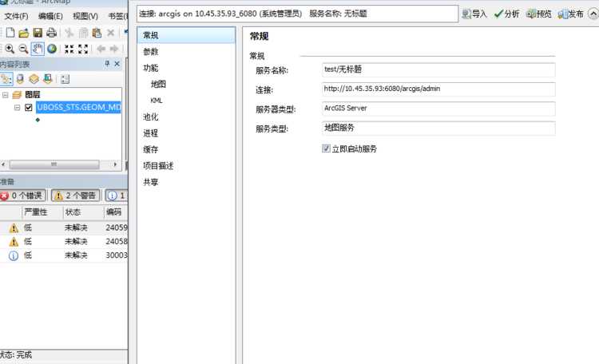Switch to List By Selection view
The width and height of the screenshot is (599, 364).
point(47,79)
